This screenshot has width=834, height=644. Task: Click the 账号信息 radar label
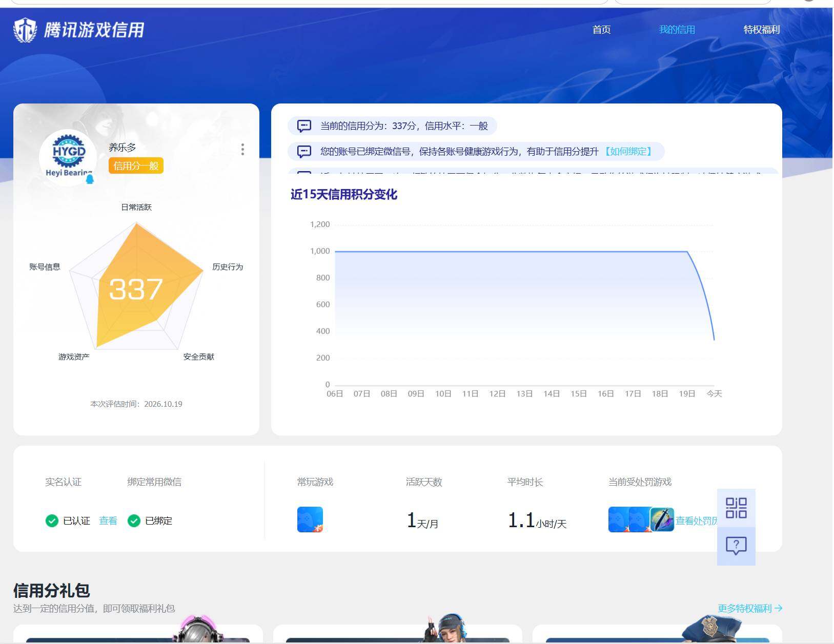point(45,267)
